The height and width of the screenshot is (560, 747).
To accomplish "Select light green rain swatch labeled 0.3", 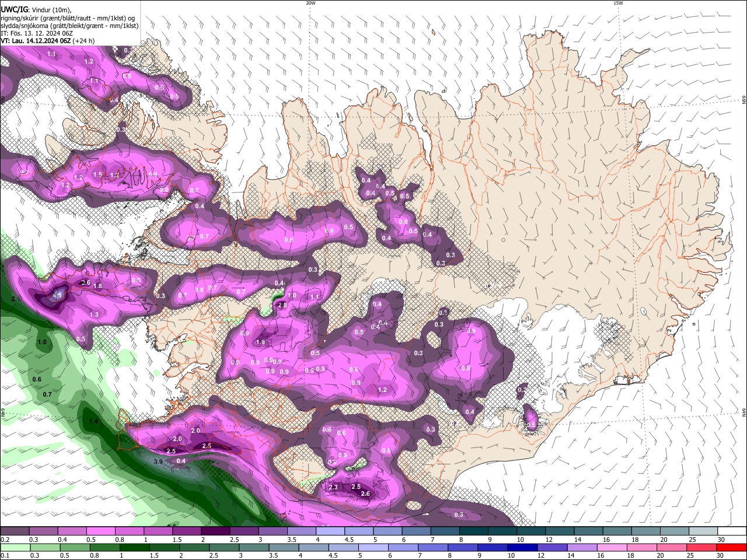I will pyautogui.click(x=44, y=547).
